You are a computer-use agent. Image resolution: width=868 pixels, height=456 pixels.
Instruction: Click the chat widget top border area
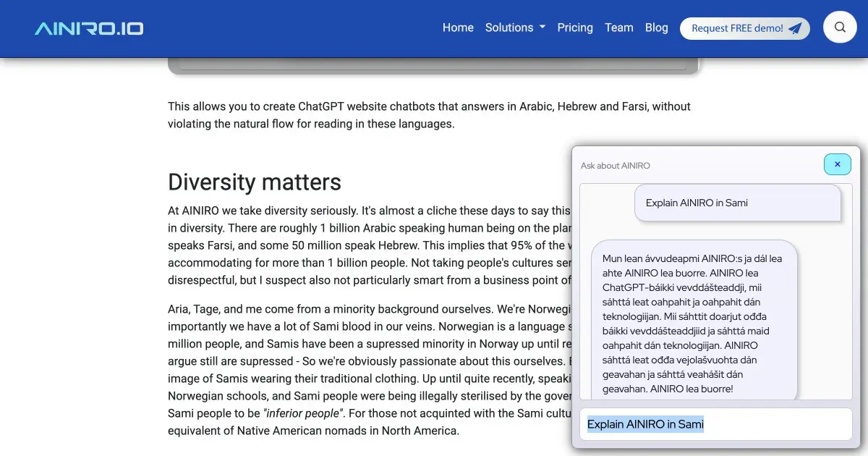coord(716,148)
